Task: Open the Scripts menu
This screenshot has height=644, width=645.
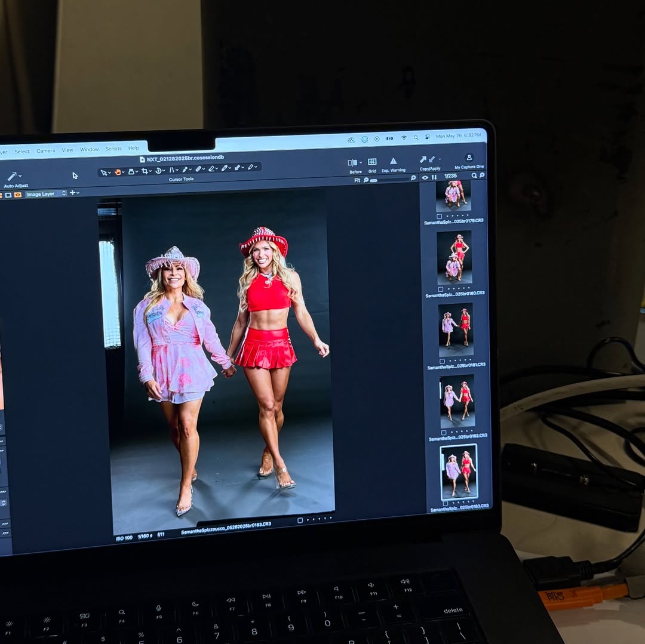Action: point(113,149)
